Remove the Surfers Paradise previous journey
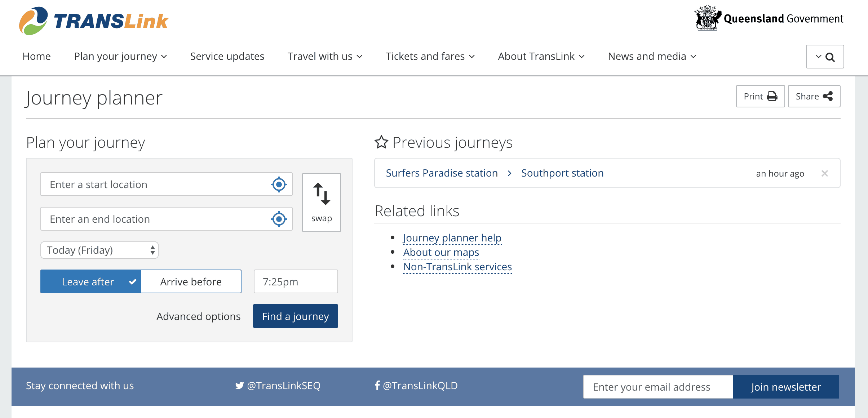The height and width of the screenshot is (418, 868). [x=824, y=173]
